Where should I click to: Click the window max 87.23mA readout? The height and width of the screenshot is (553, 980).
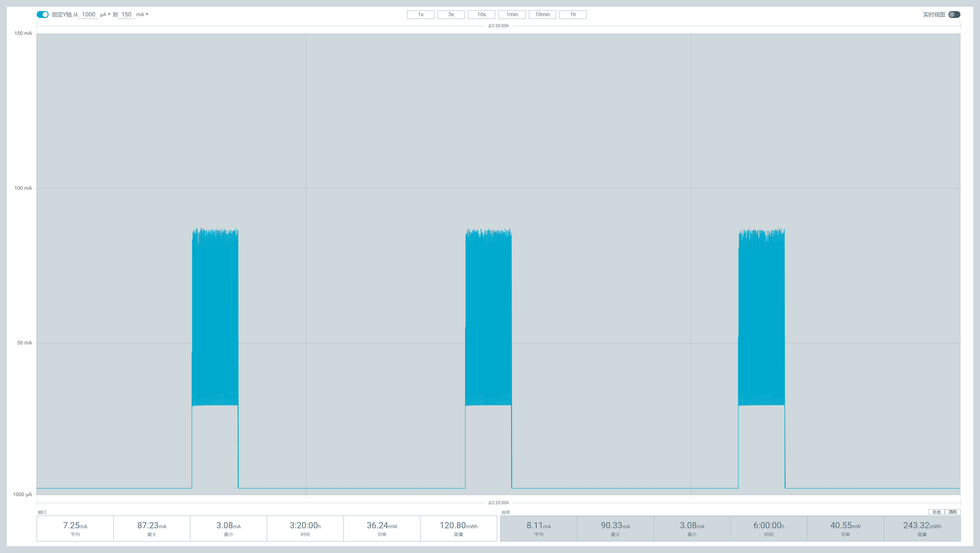point(152,528)
